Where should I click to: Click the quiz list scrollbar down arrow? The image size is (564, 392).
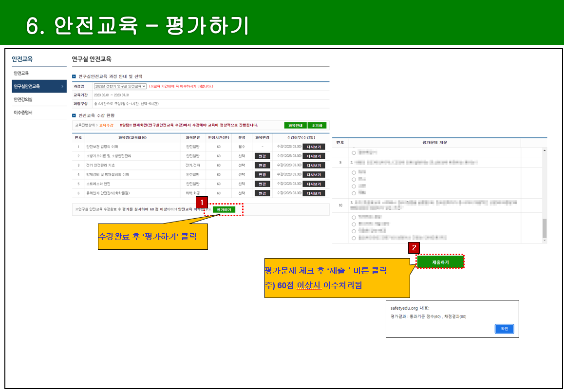tap(544, 241)
